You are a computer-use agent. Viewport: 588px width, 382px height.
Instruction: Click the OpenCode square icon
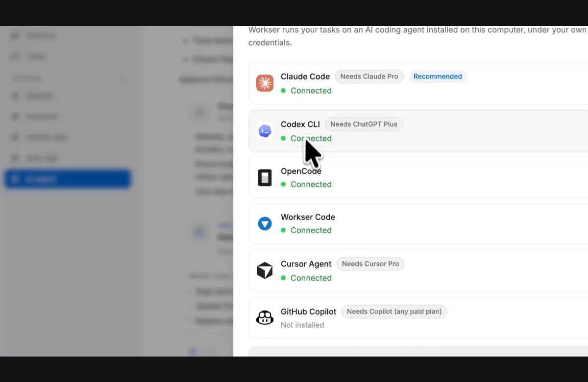pos(265,177)
